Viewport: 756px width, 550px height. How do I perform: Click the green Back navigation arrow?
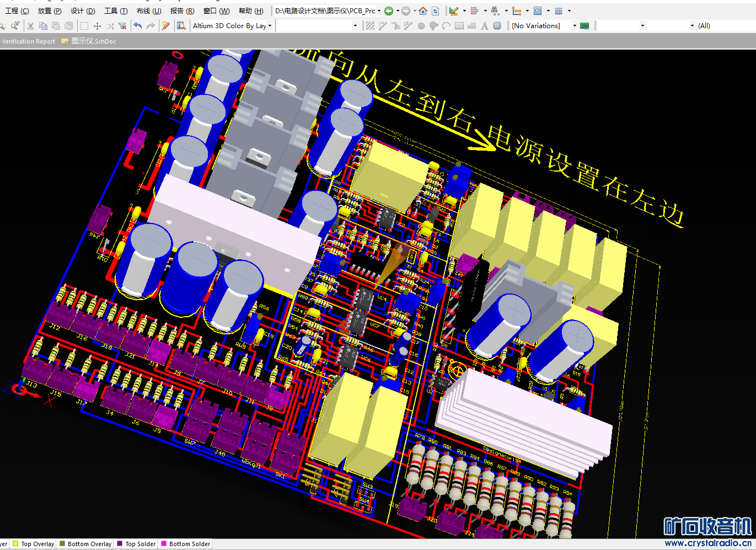(x=389, y=11)
